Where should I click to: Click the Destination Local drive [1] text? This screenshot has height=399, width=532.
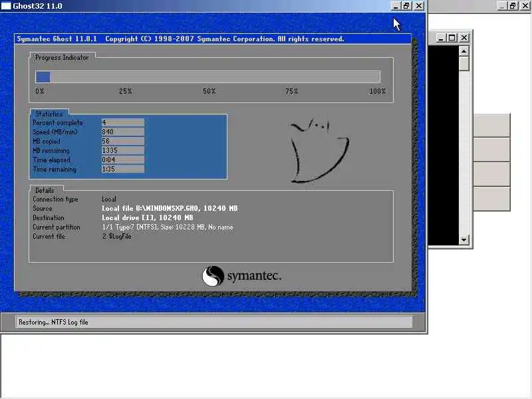tap(147, 218)
